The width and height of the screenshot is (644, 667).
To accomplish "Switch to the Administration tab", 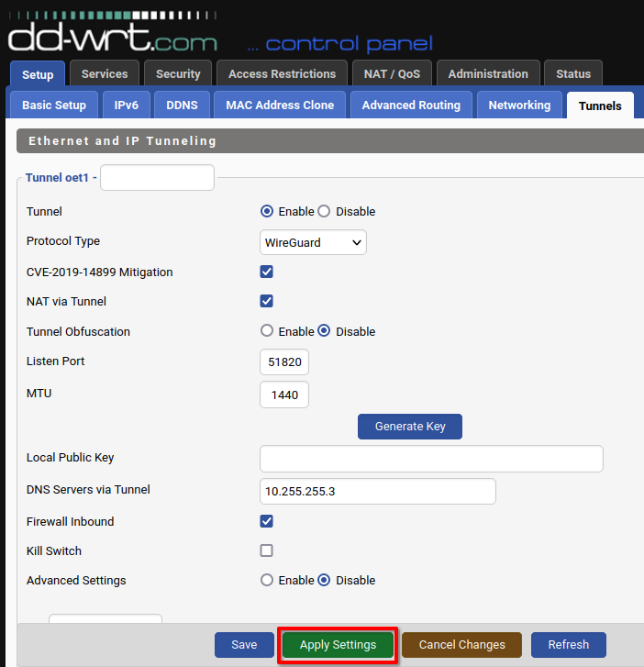I will [488, 74].
